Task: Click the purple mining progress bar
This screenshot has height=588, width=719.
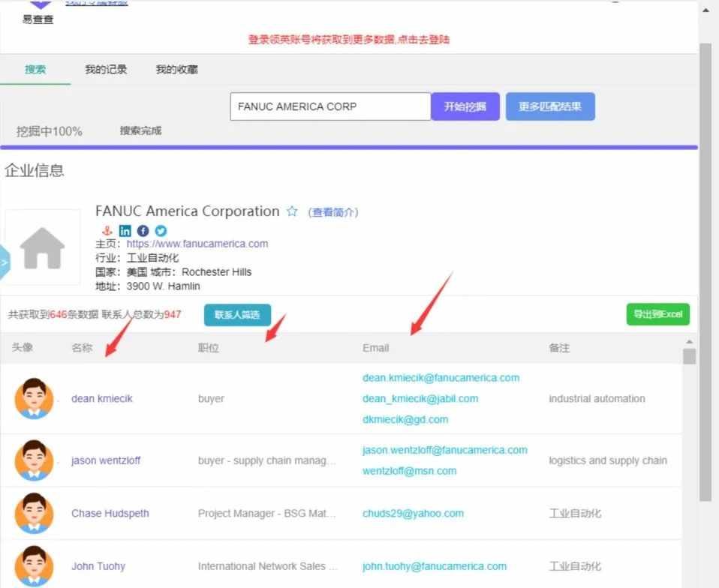Action: click(x=349, y=147)
